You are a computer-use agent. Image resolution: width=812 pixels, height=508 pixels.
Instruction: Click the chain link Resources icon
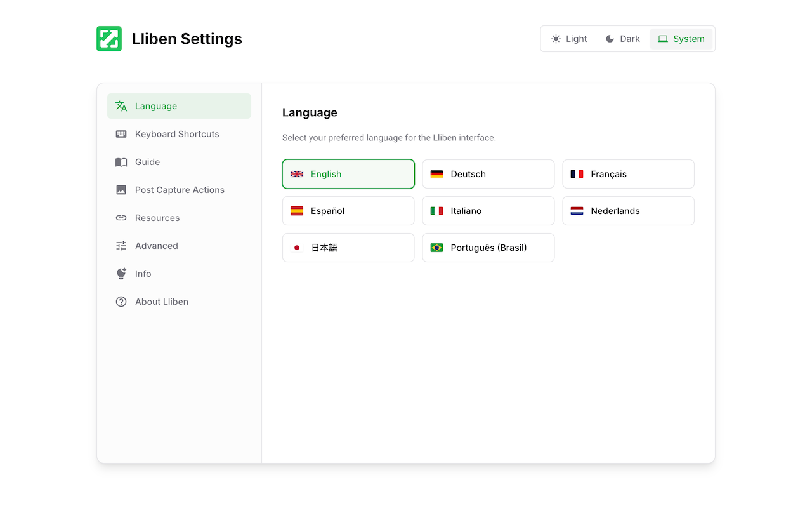[x=121, y=218]
